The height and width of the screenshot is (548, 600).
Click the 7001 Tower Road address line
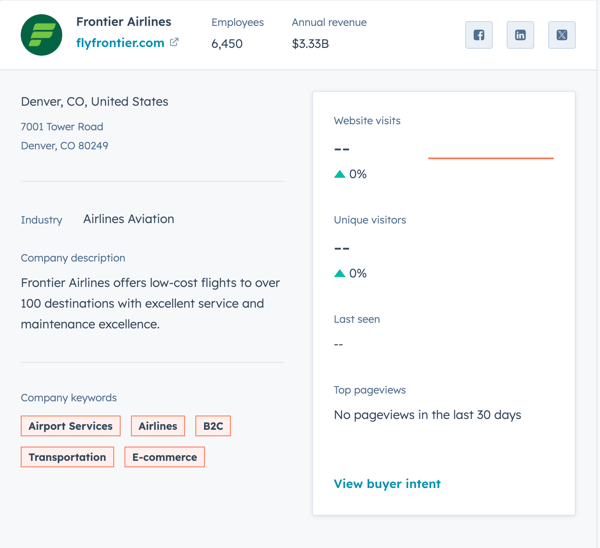pyautogui.click(x=62, y=127)
